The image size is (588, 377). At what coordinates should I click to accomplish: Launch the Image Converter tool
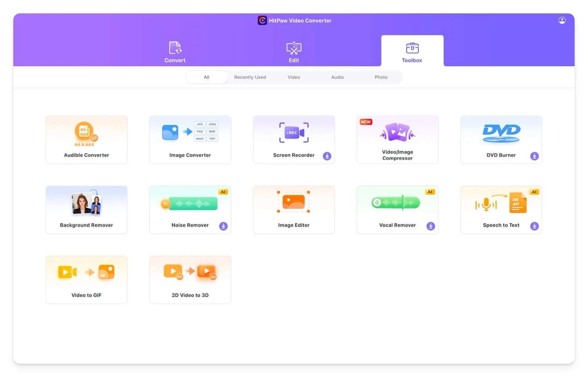(x=190, y=140)
